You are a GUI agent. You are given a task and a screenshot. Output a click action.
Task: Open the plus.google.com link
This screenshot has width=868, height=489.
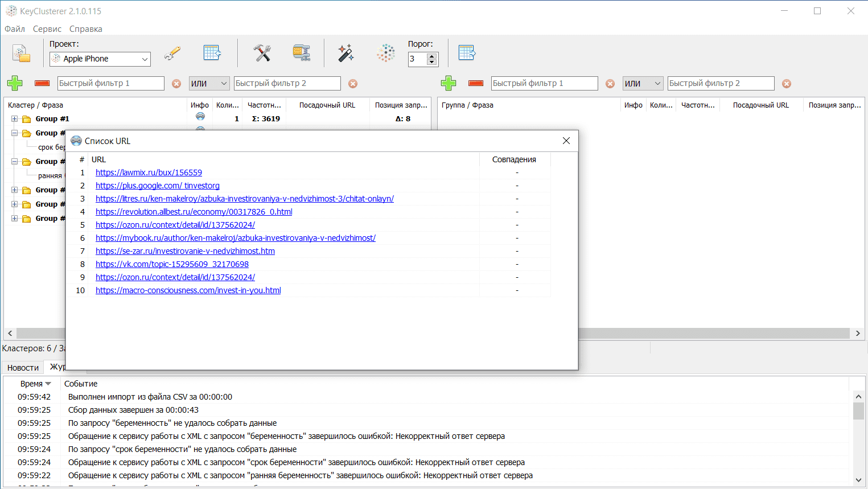(158, 186)
